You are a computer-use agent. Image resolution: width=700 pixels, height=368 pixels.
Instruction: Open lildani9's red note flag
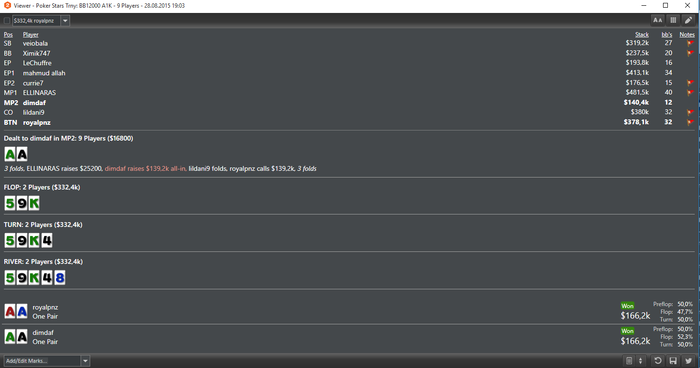click(x=690, y=113)
